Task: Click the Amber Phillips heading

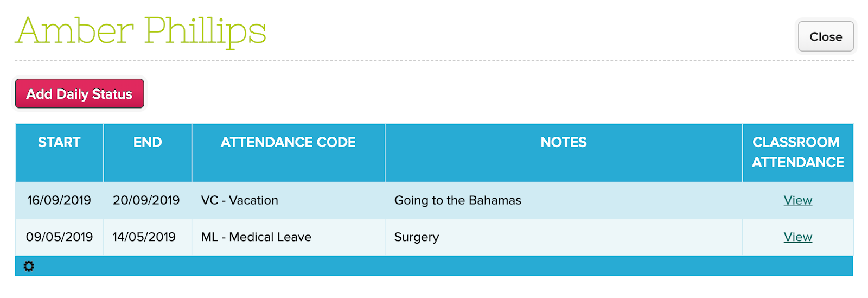Action: [x=141, y=31]
